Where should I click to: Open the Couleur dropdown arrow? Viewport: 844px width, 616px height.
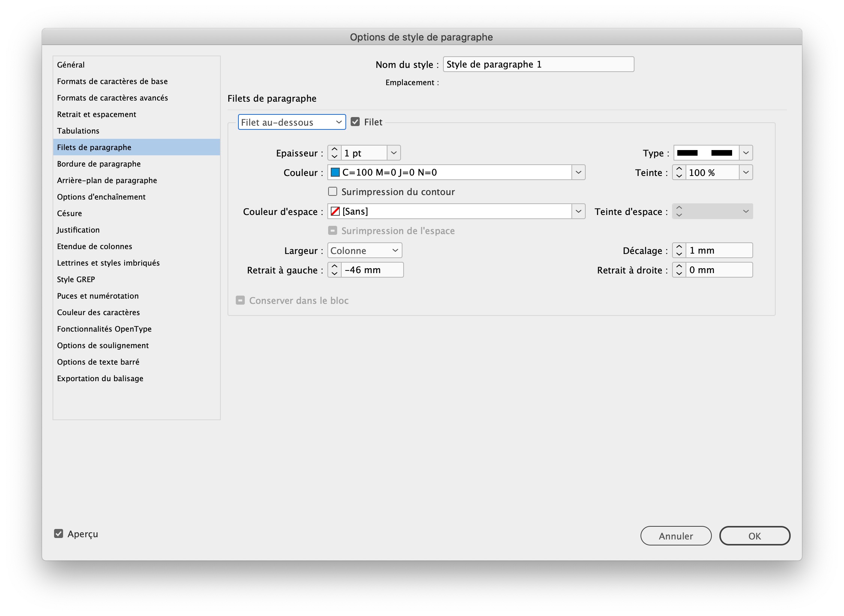tap(578, 173)
